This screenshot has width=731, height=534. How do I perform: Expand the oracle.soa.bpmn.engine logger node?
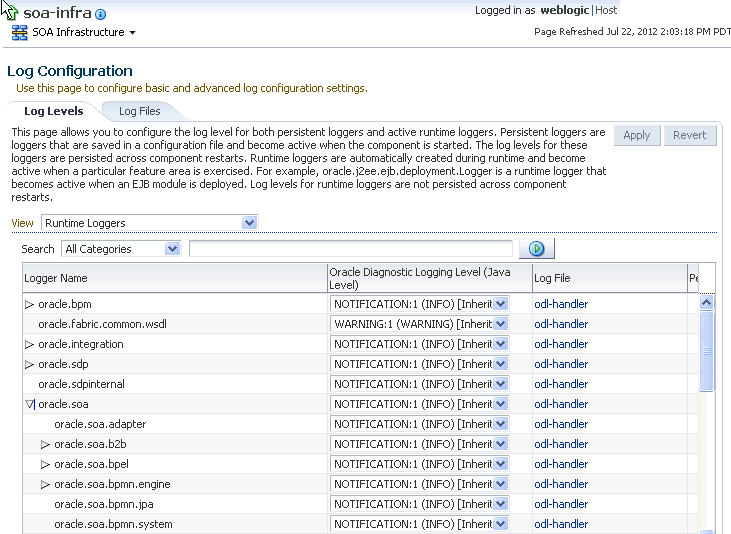45,485
